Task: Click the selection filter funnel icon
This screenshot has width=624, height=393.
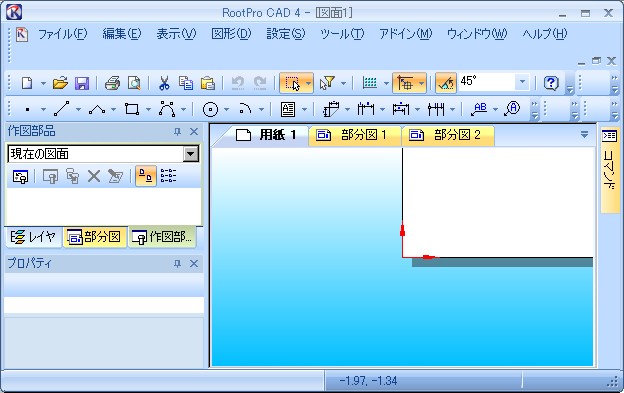Action: [x=327, y=83]
